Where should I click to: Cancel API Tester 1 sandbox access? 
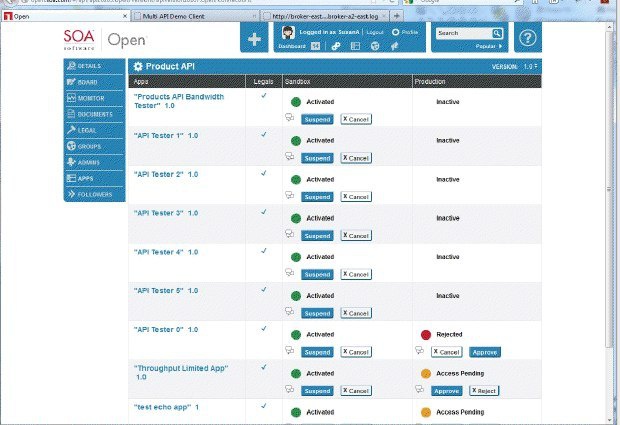pos(356,158)
